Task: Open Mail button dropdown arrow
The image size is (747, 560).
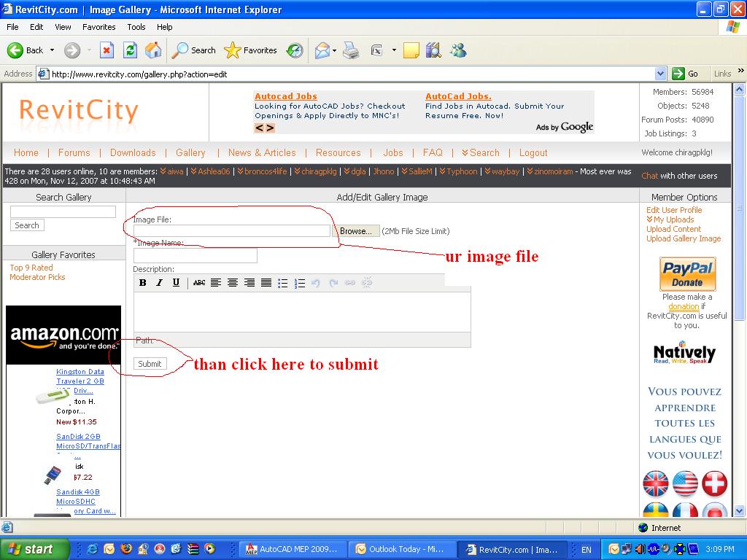Action: (334, 50)
